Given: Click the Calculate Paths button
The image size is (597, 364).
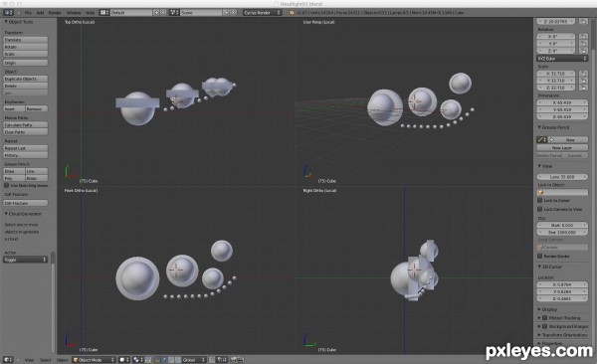Looking at the screenshot, I should 26,125.
